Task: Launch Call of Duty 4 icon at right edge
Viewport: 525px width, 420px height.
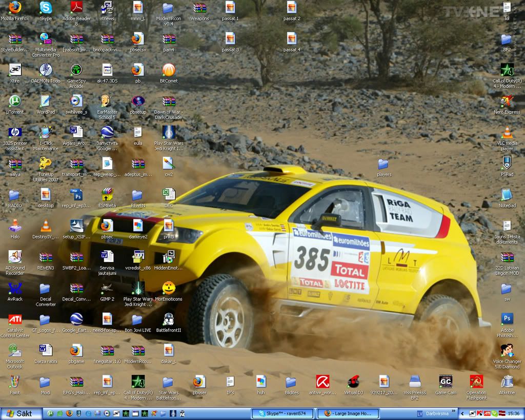Action: (x=507, y=76)
